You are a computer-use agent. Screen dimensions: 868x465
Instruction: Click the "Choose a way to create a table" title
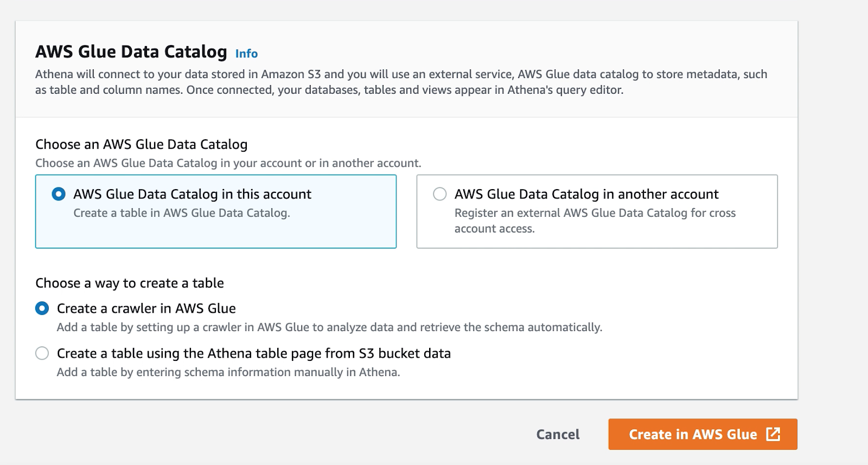pyautogui.click(x=129, y=283)
